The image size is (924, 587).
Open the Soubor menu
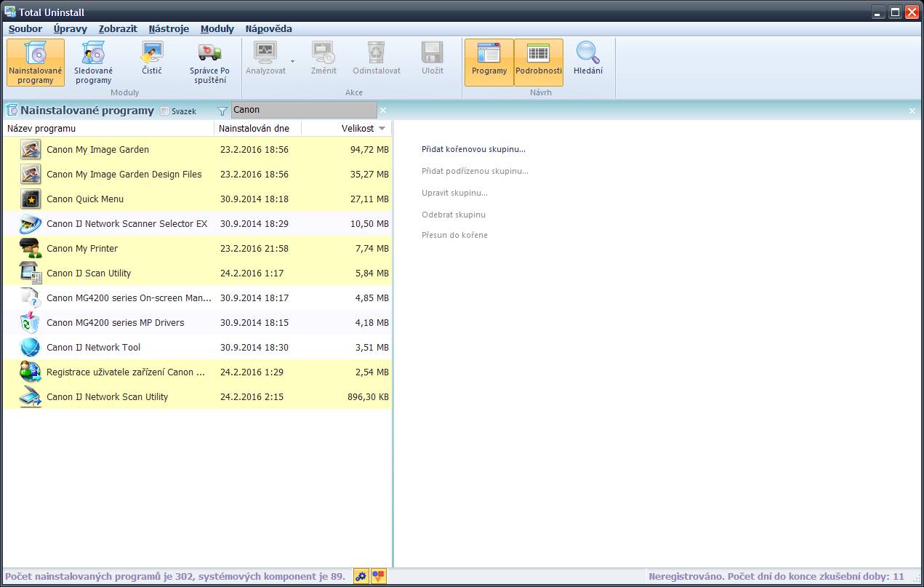(x=25, y=29)
